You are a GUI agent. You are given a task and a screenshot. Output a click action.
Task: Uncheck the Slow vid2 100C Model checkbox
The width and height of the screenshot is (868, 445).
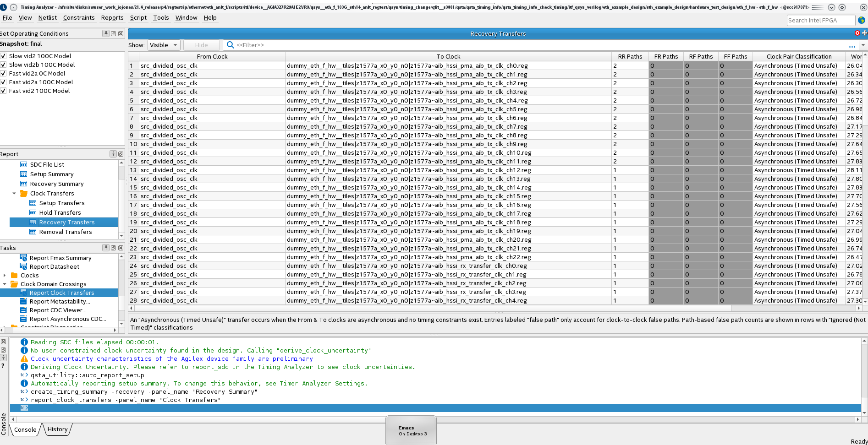pyautogui.click(x=4, y=56)
